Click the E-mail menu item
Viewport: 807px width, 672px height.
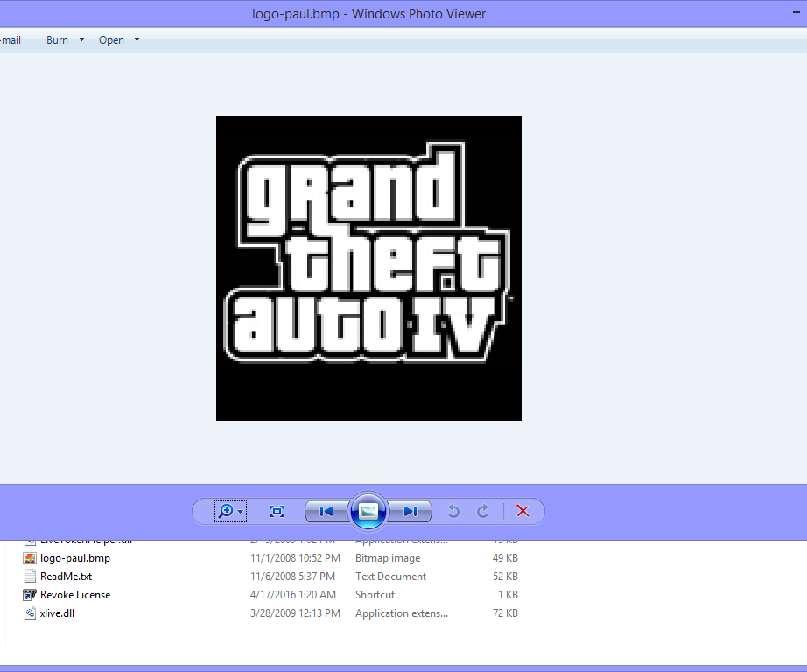click(9, 39)
